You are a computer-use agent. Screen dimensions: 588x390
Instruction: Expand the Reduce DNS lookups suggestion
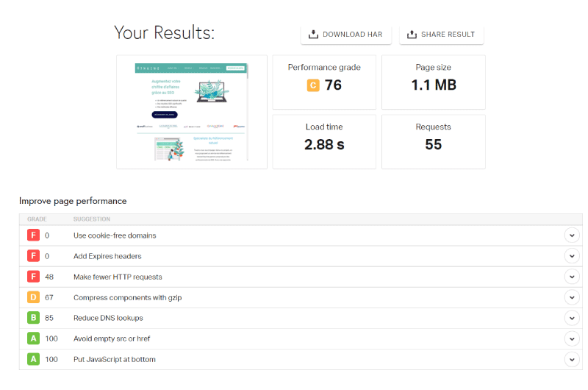click(x=572, y=318)
